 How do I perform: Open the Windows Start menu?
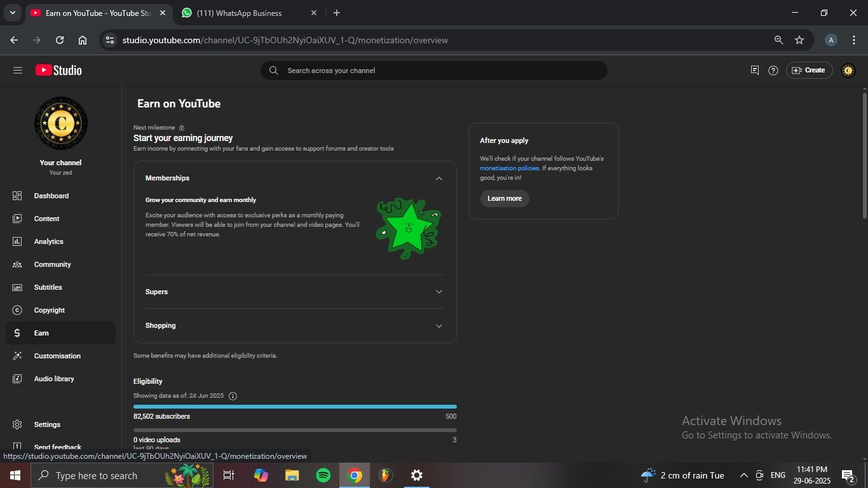pos(15,475)
